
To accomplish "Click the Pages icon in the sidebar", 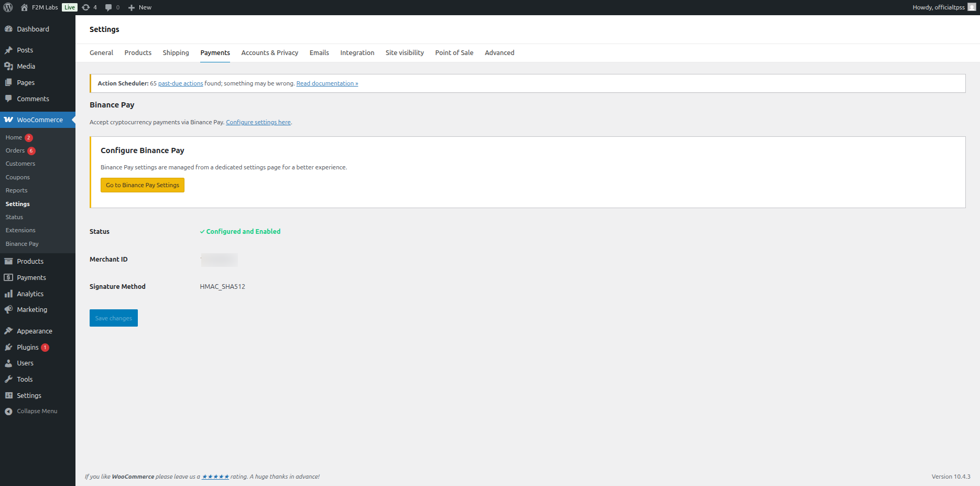I will coord(8,83).
